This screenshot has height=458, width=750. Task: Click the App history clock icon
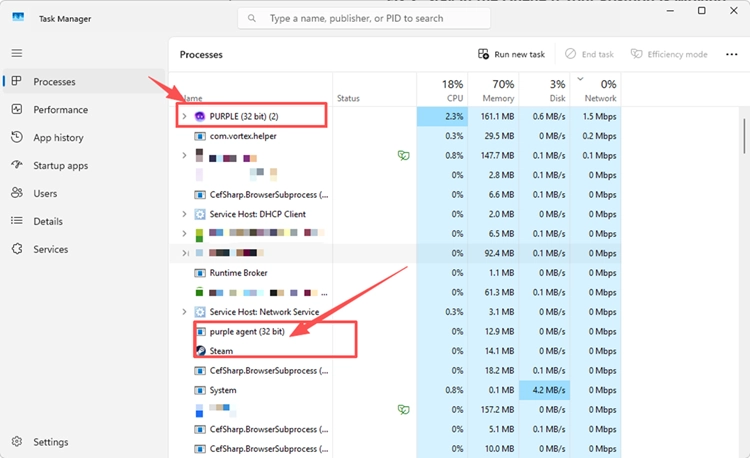point(17,137)
